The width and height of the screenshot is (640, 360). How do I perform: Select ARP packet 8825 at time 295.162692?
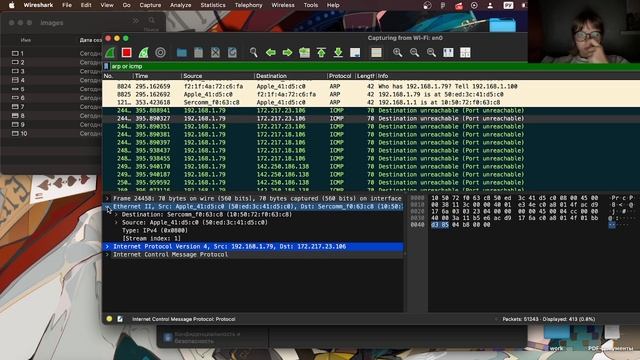click(x=371, y=94)
